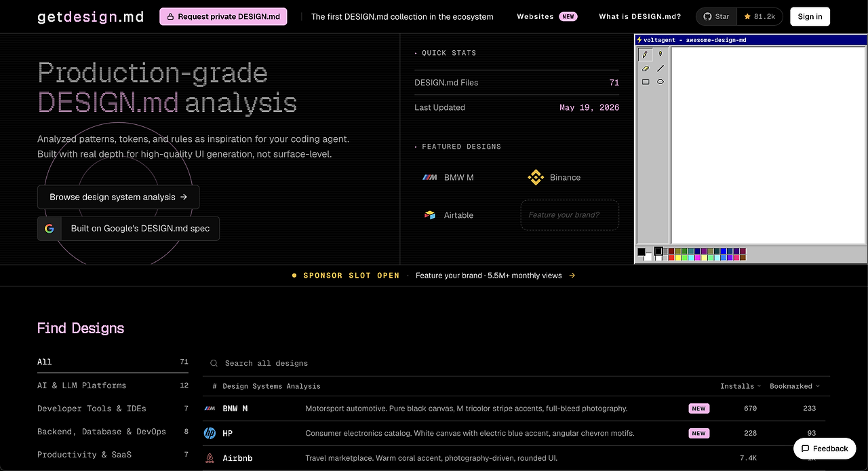This screenshot has width=868, height=471.
Task: Filter by Productivity & SaaS
Action: pyautogui.click(x=113, y=455)
